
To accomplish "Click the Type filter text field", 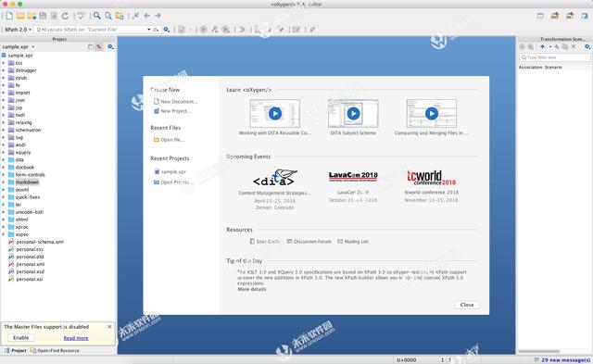I will point(554,57).
